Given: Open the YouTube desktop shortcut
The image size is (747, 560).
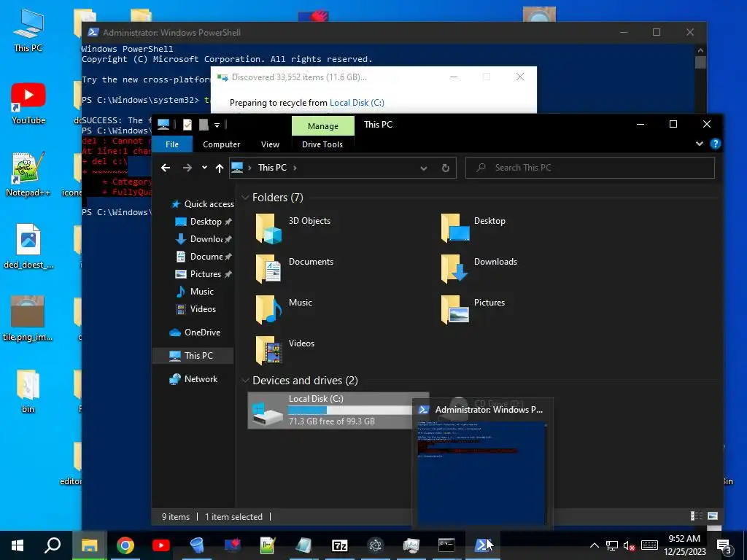Looking at the screenshot, I should pyautogui.click(x=28, y=104).
